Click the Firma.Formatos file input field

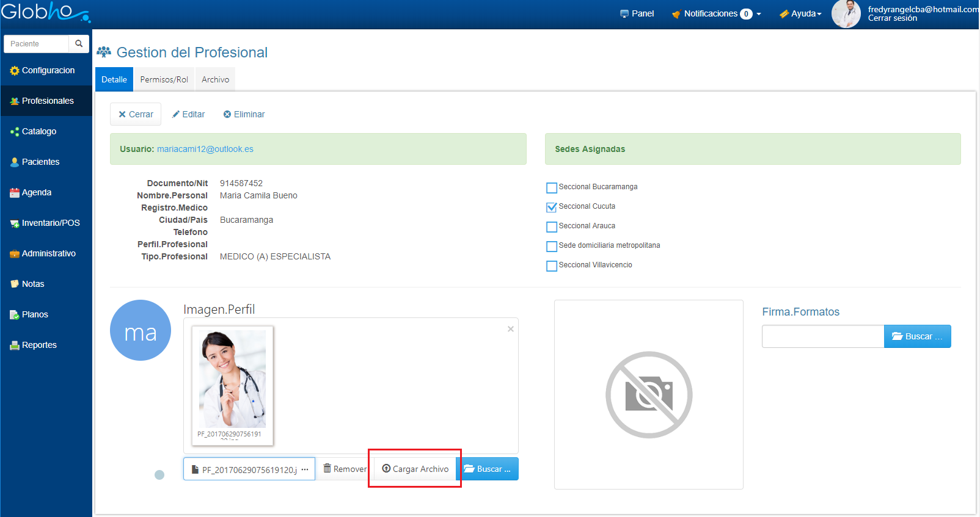pyautogui.click(x=822, y=337)
